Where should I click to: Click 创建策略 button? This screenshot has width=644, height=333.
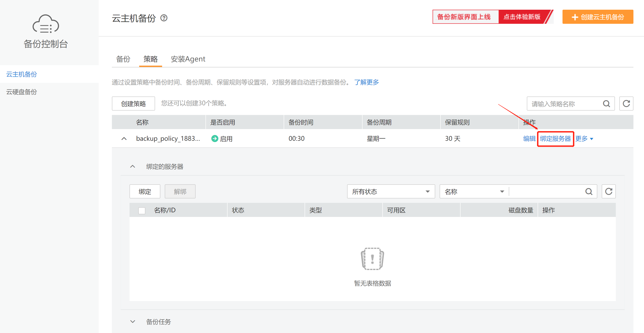coord(133,104)
